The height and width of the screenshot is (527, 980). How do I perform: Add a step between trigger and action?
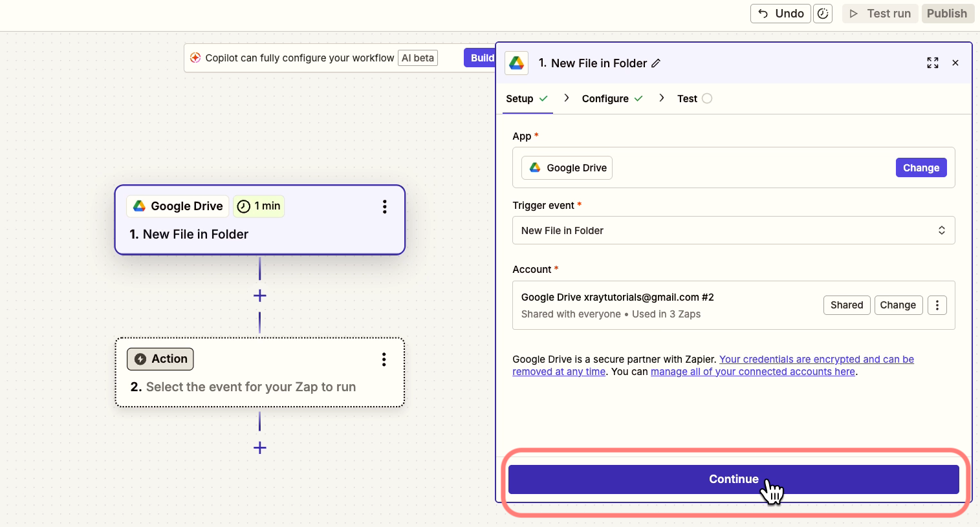[x=260, y=296]
